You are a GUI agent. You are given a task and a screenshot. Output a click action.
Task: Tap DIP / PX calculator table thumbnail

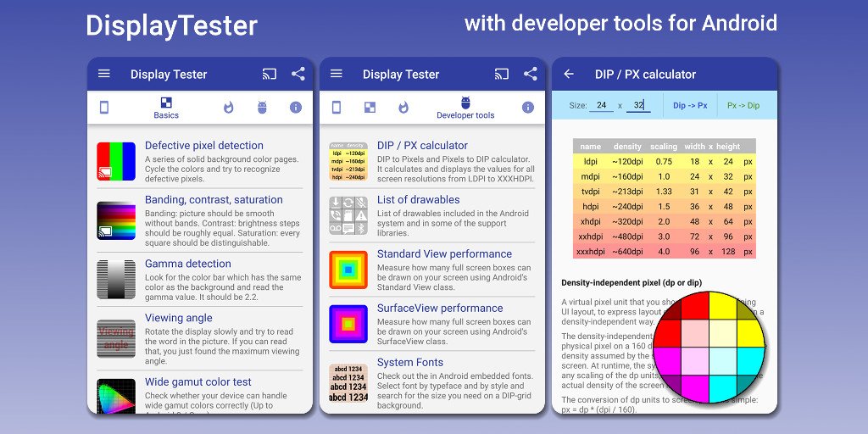[x=348, y=161]
